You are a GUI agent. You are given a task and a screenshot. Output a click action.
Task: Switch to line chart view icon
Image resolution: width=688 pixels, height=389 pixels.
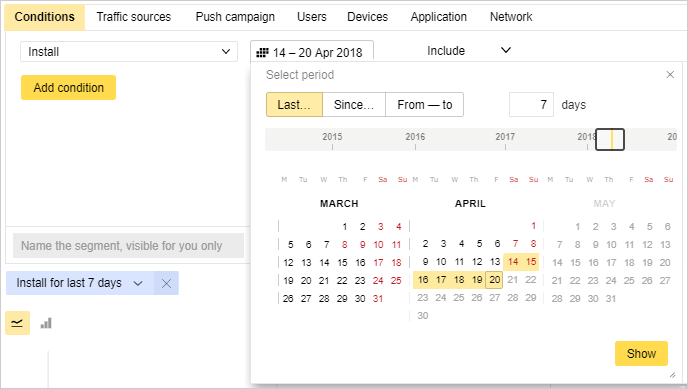[x=18, y=323]
